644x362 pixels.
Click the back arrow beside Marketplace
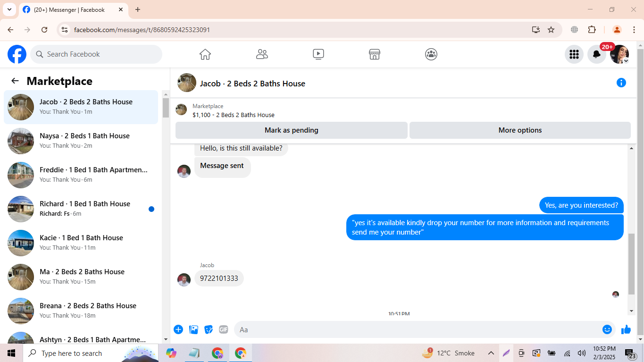click(x=15, y=81)
